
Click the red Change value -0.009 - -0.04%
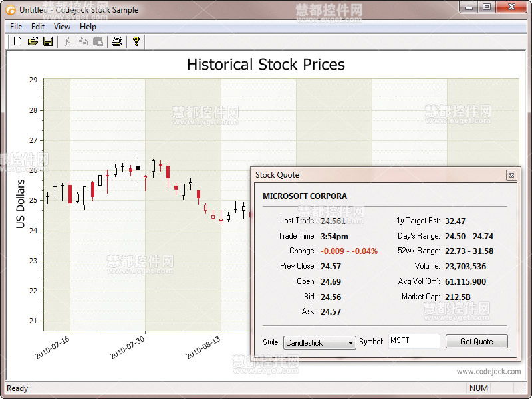click(348, 251)
